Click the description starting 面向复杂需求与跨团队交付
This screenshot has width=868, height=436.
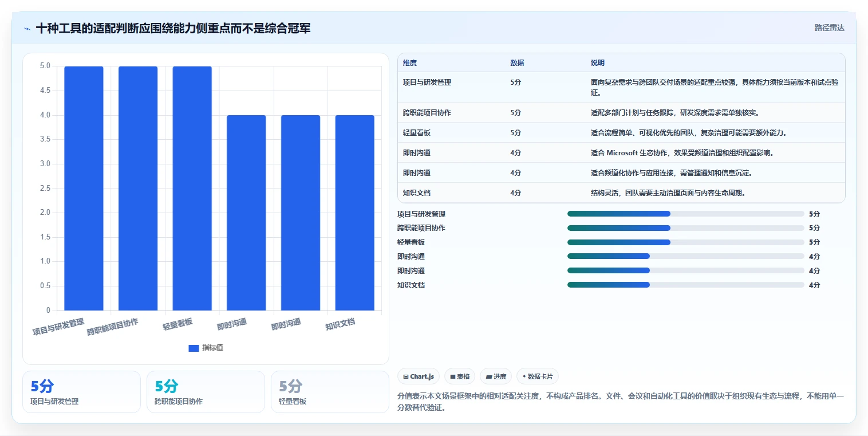715,88
